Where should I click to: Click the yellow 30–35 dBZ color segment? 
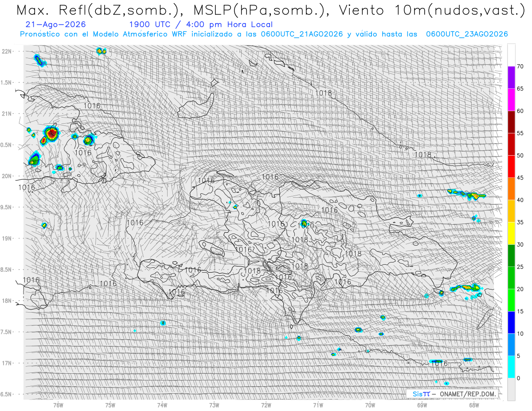click(512, 233)
